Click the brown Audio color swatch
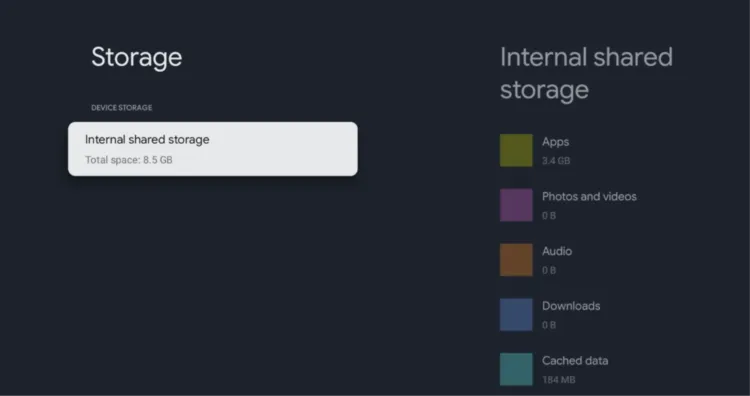 tap(516, 260)
